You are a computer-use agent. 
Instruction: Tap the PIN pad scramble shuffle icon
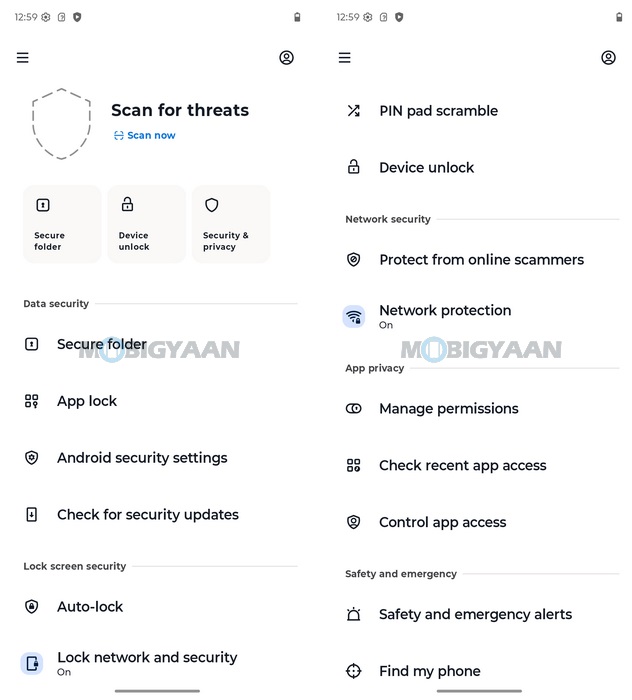pos(354,111)
